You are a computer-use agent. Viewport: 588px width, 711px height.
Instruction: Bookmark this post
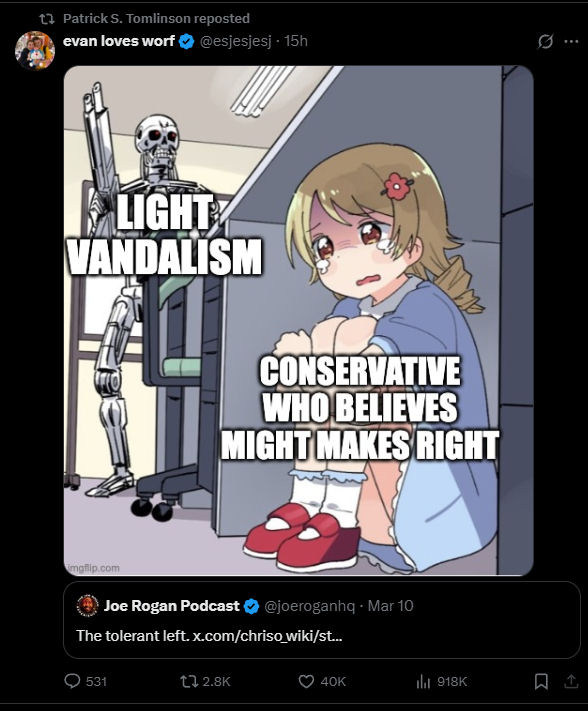(541, 681)
